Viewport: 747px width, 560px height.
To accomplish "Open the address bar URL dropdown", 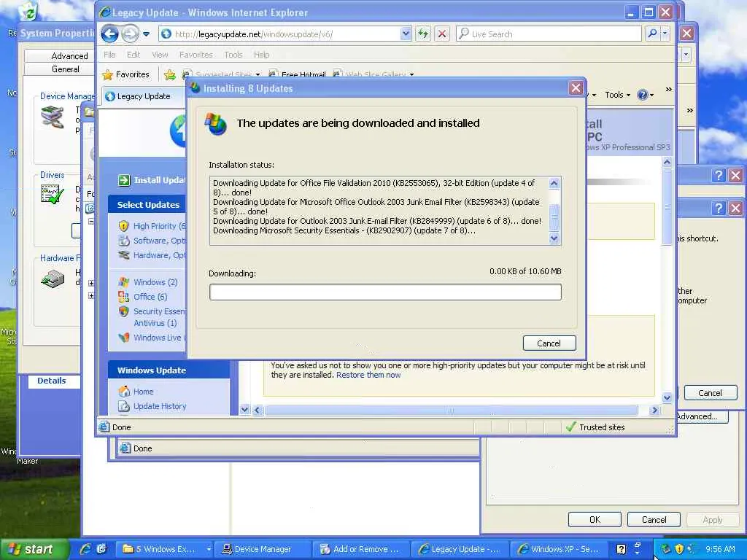I will (x=406, y=34).
